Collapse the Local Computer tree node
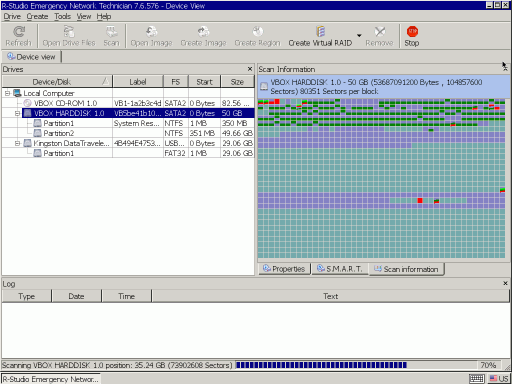 (x=7, y=93)
